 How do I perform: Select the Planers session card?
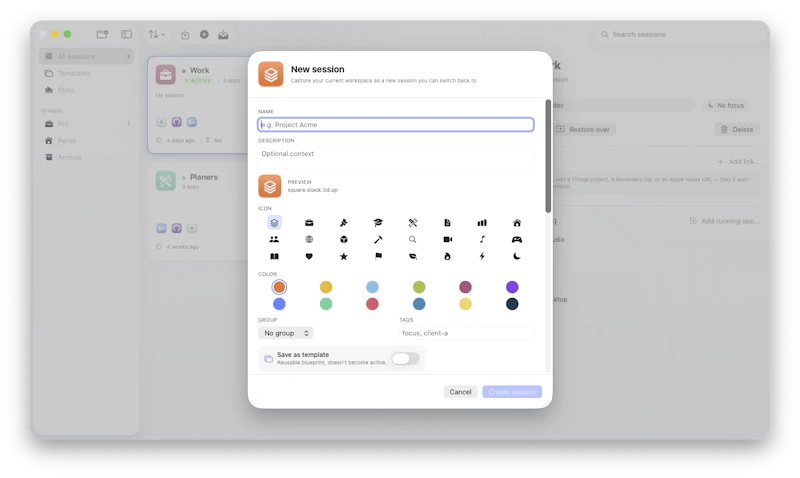tap(199, 211)
